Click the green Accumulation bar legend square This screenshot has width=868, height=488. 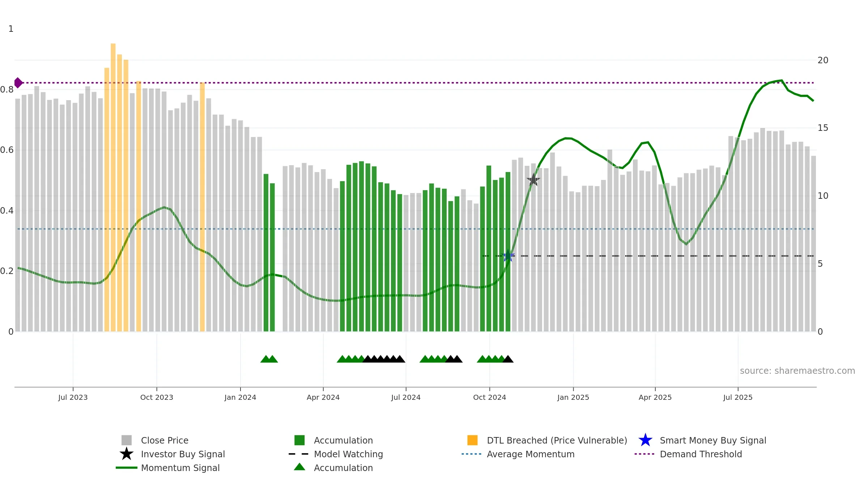(299, 440)
